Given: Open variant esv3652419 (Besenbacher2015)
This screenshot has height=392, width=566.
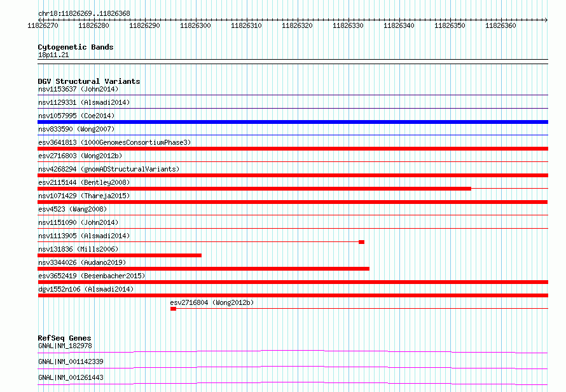Looking at the screenshot, I should pyautogui.click(x=92, y=276).
